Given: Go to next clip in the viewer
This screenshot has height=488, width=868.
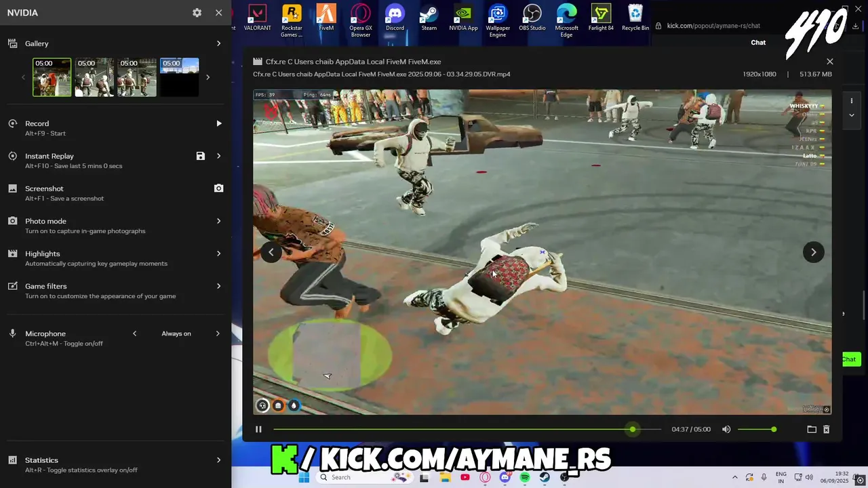Looking at the screenshot, I should click(814, 252).
